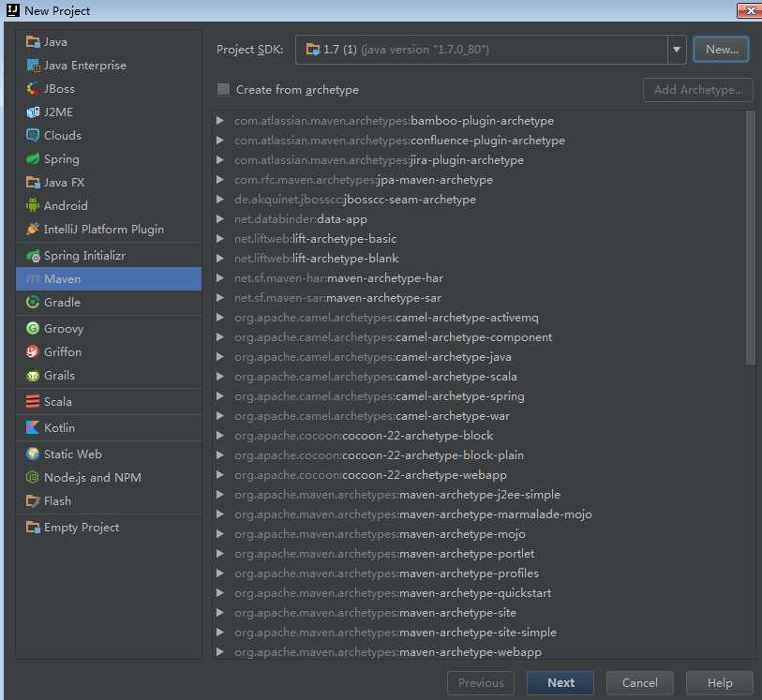Viewport: 762px width, 700px height.
Task: Expand bamboo-plugin-archetype entry
Action: click(x=220, y=121)
